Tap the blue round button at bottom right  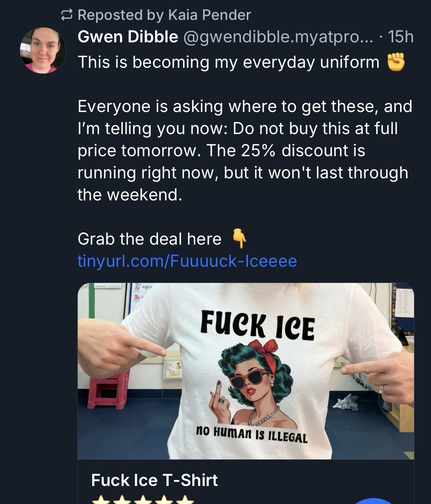[374, 501]
